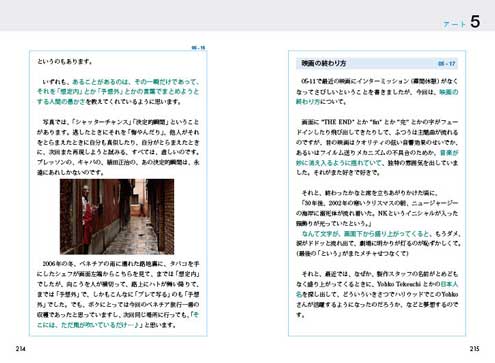Click highlighted word 日本人名
Screen dimensions: 495x363
pos(377,289)
